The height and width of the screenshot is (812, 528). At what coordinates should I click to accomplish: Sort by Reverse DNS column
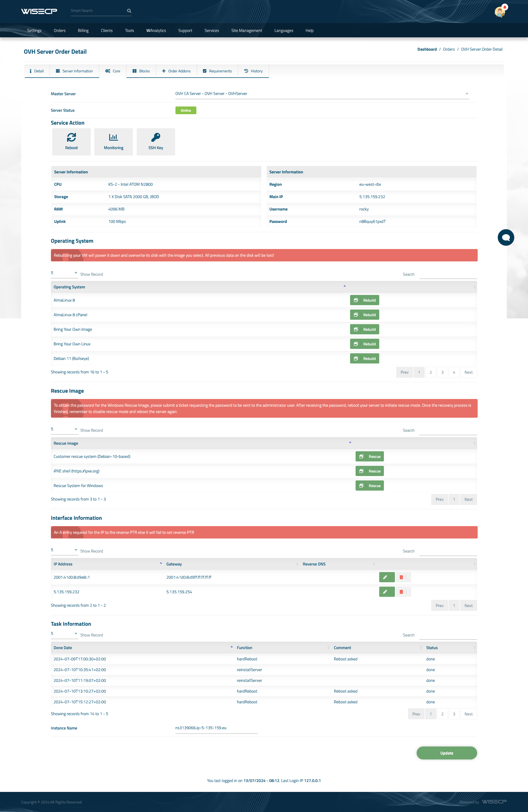(338, 564)
